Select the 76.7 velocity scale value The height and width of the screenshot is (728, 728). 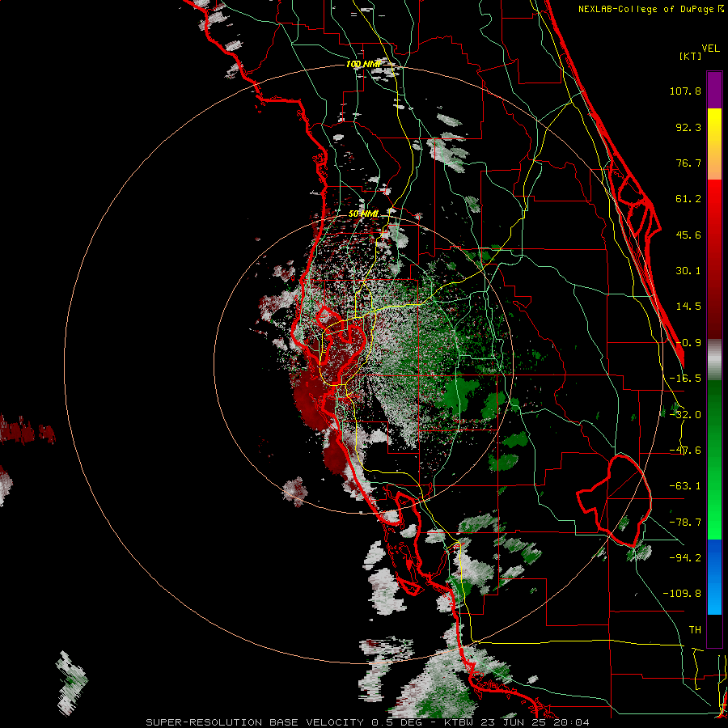[x=688, y=163]
